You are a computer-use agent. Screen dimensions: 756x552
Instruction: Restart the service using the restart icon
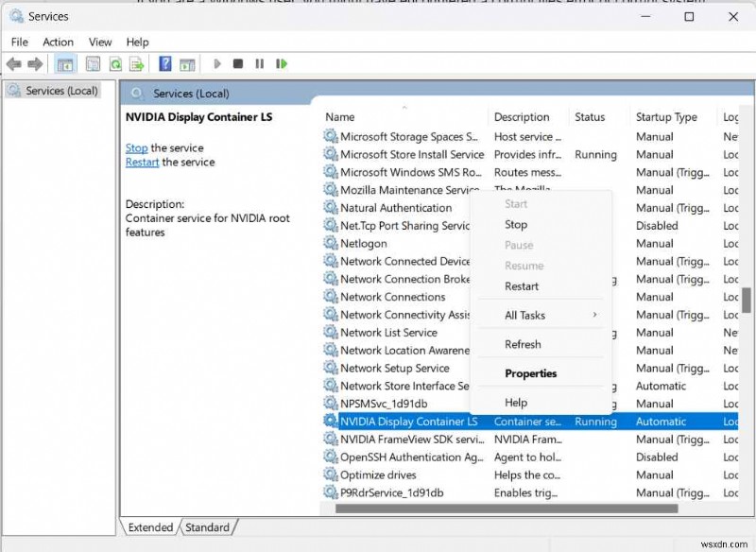281,63
